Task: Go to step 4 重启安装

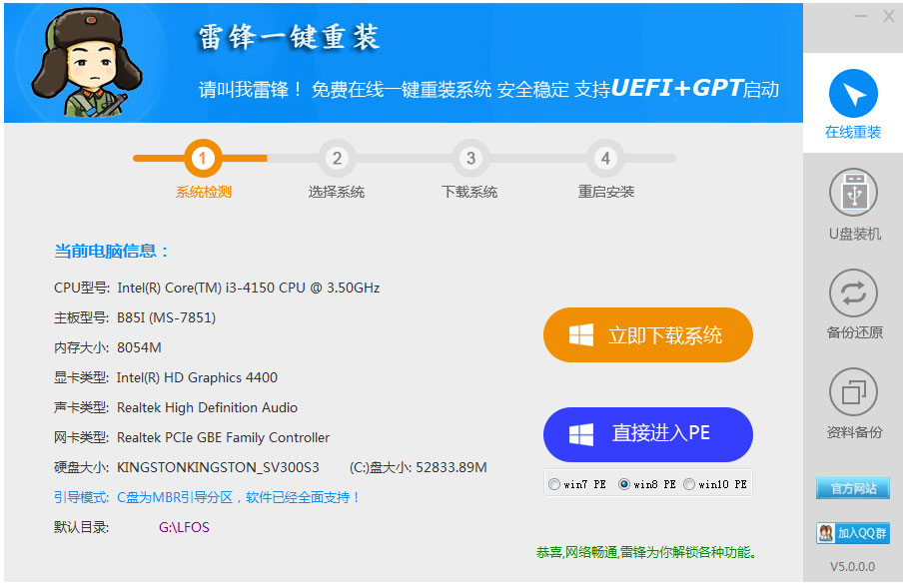Action: 604,158
